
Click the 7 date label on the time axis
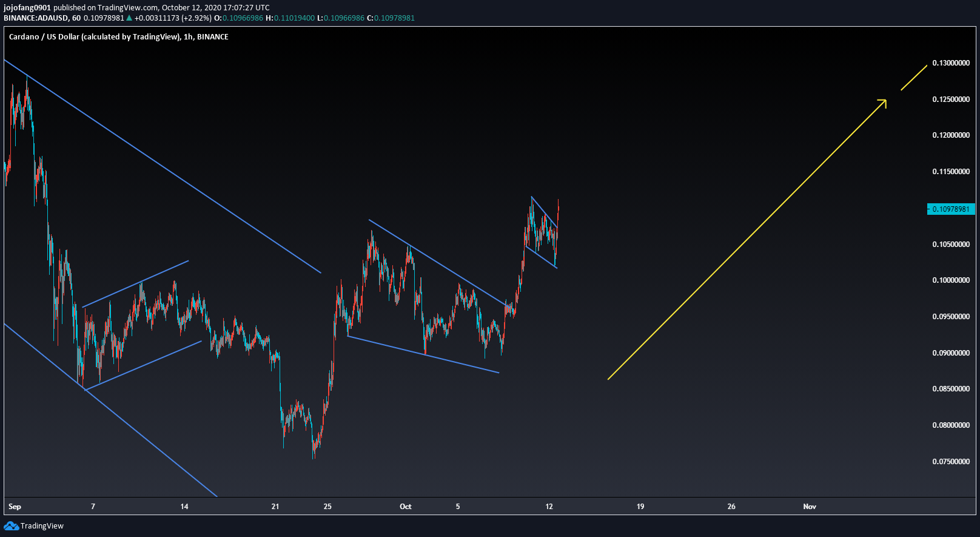pyautogui.click(x=93, y=507)
